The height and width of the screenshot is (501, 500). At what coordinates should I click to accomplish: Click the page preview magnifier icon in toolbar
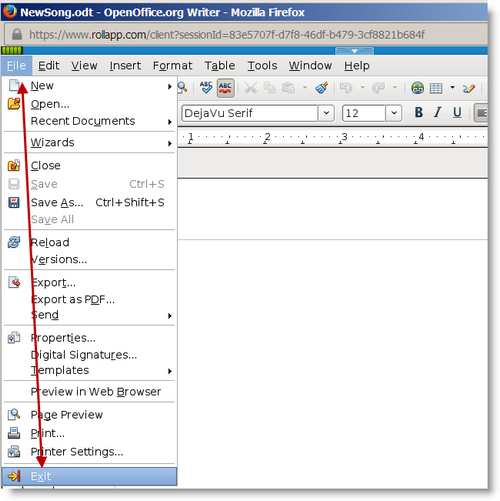point(182,88)
